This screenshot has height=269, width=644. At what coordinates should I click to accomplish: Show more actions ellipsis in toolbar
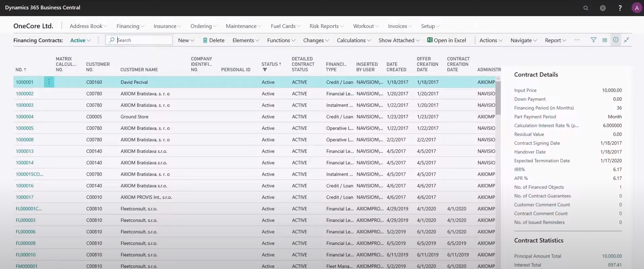tap(577, 40)
